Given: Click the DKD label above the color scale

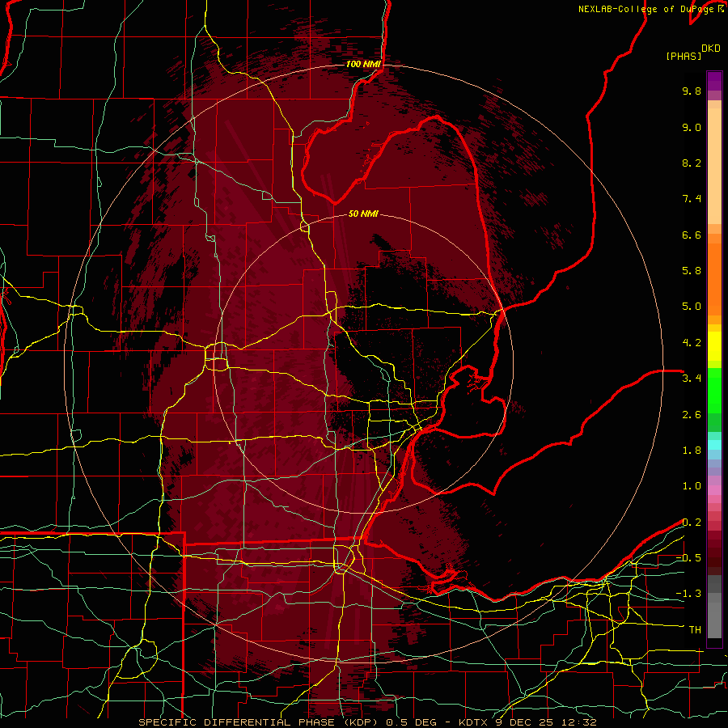Looking at the screenshot, I should coord(711,49).
